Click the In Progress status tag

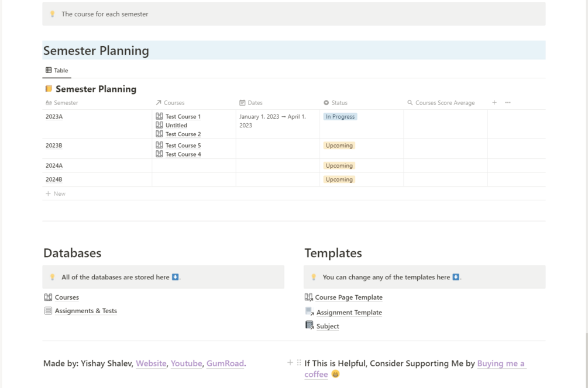coord(340,117)
